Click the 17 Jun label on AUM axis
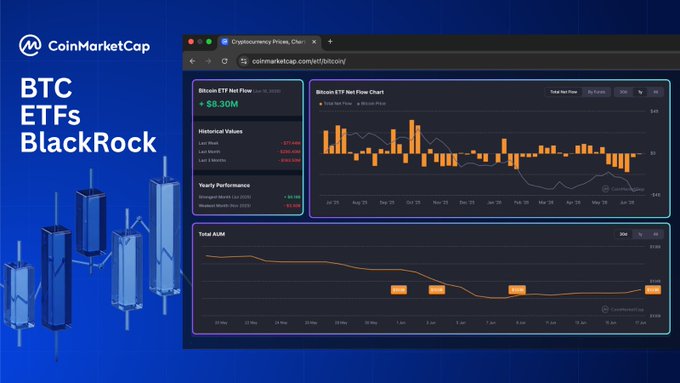The height and width of the screenshot is (383, 680). coord(641,323)
